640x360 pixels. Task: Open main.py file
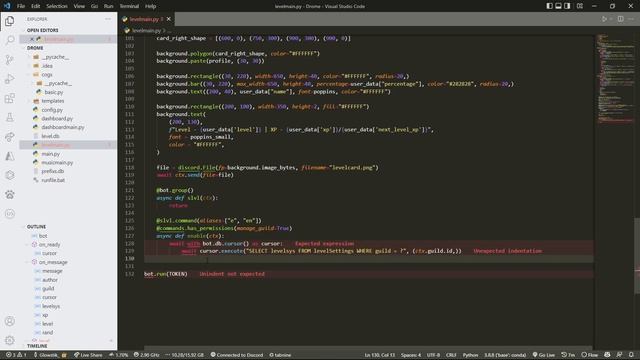click(x=50, y=154)
